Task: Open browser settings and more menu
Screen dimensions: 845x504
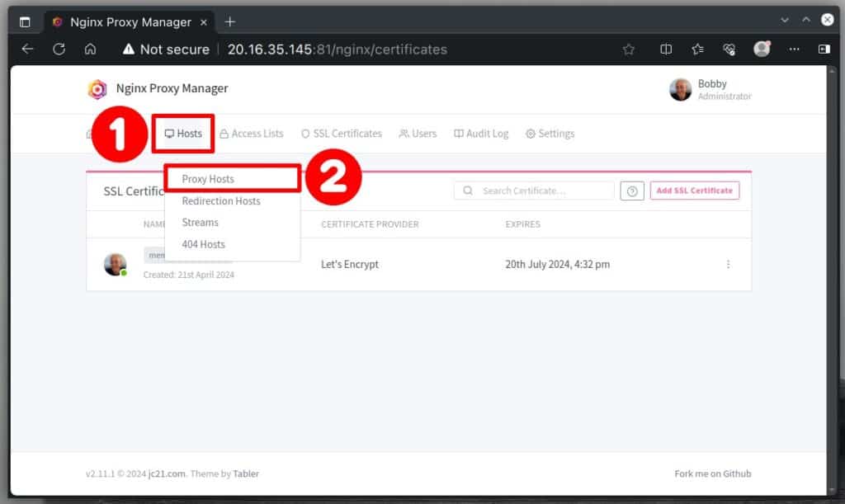Action: point(794,49)
